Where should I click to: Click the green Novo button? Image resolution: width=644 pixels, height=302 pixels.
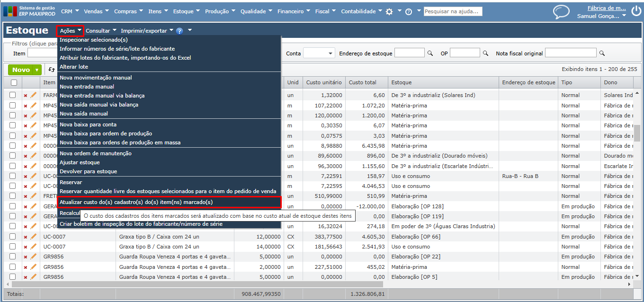(x=21, y=70)
